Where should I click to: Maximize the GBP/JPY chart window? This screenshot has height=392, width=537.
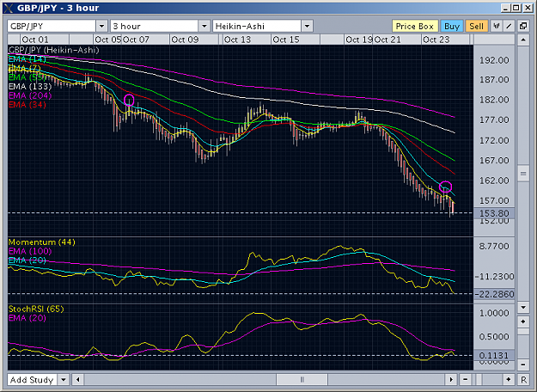(x=516, y=8)
